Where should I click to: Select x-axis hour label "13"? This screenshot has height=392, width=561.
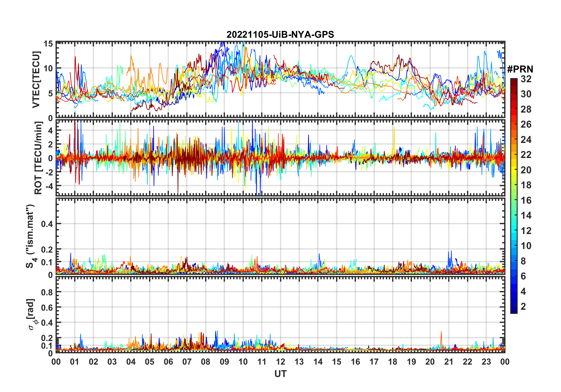[299, 362]
